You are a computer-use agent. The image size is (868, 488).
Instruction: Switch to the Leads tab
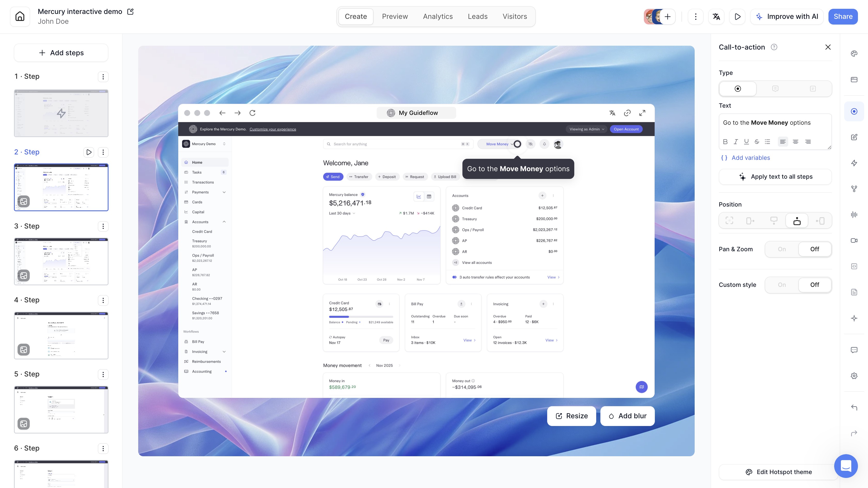point(477,17)
